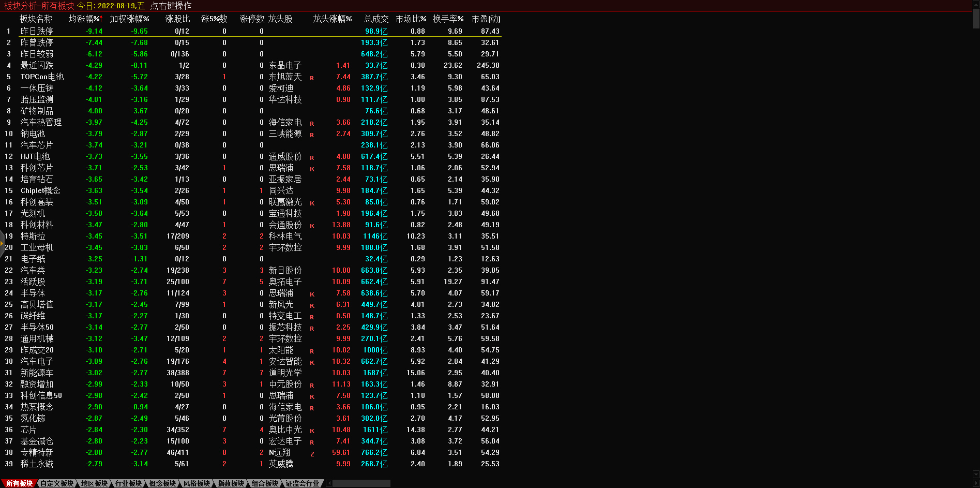Click the left edge panel expand handle
980x488 pixels.
(x=2, y=243)
